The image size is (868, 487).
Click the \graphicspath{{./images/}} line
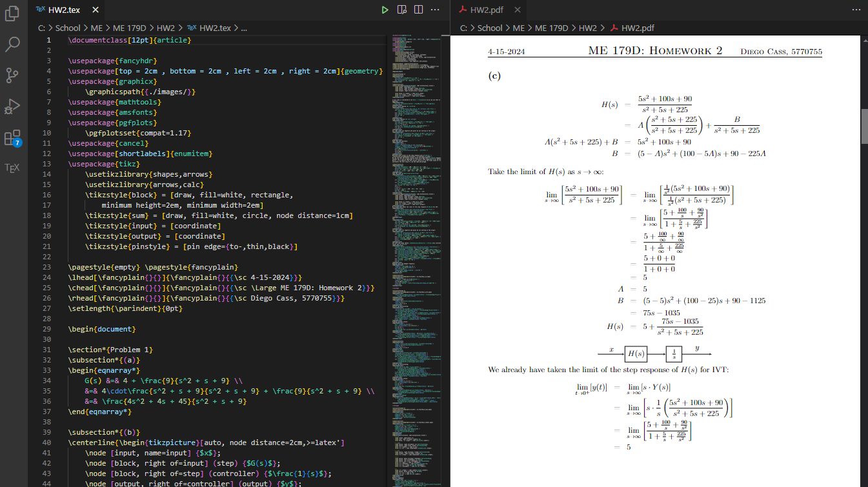click(140, 92)
